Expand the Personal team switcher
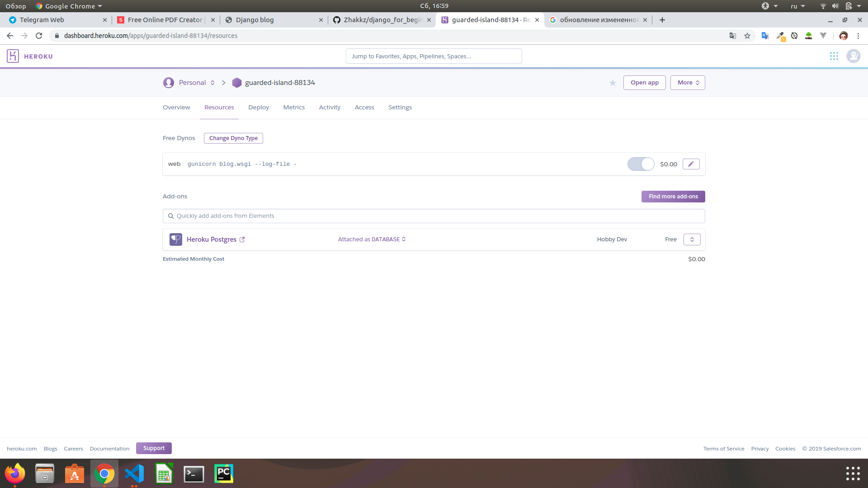The image size is (868, 488). [212, 83]
